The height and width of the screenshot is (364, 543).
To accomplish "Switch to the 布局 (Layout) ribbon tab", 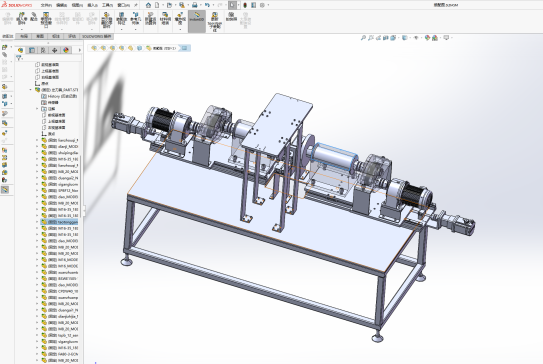I will click(x=23, y=36).
